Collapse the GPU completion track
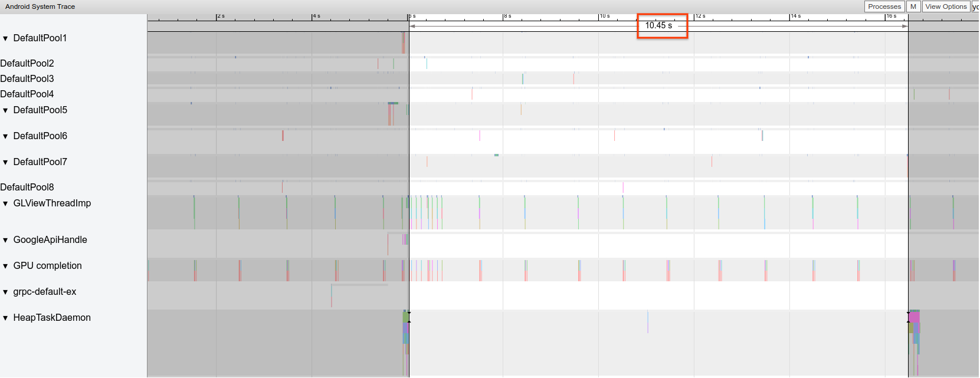 [x=5, y=266]
